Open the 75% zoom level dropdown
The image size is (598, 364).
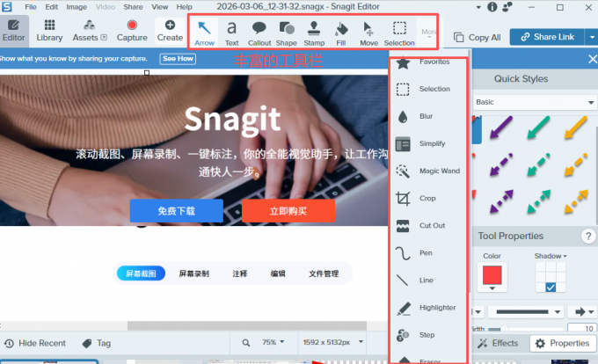[273, 342]
